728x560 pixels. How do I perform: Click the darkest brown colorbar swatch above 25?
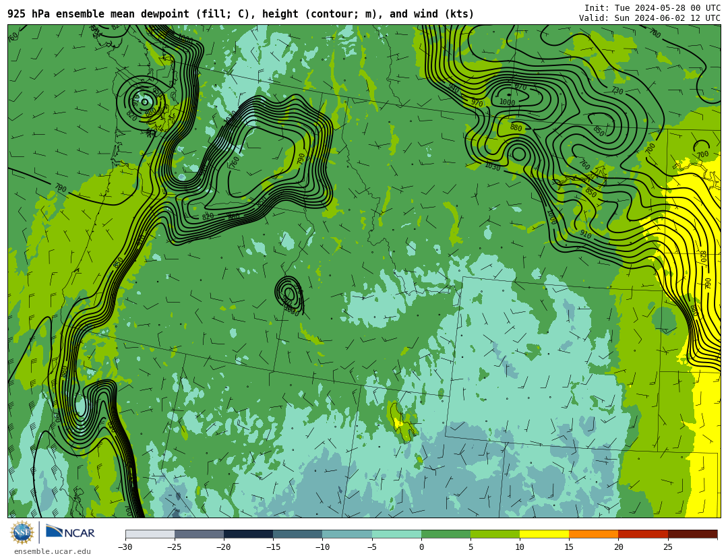(x=692, y=534)
